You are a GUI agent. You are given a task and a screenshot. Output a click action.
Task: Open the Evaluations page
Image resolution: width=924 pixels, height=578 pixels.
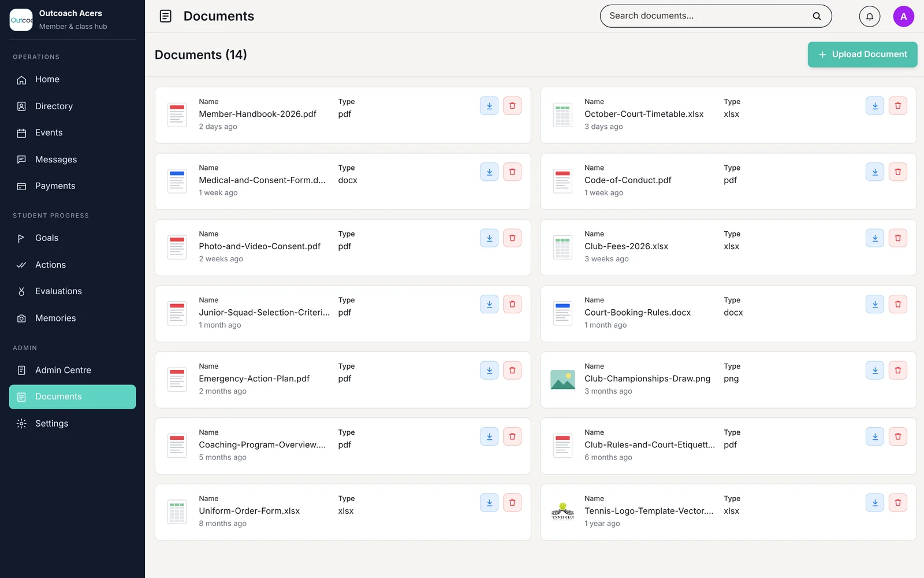pos(73,291)
